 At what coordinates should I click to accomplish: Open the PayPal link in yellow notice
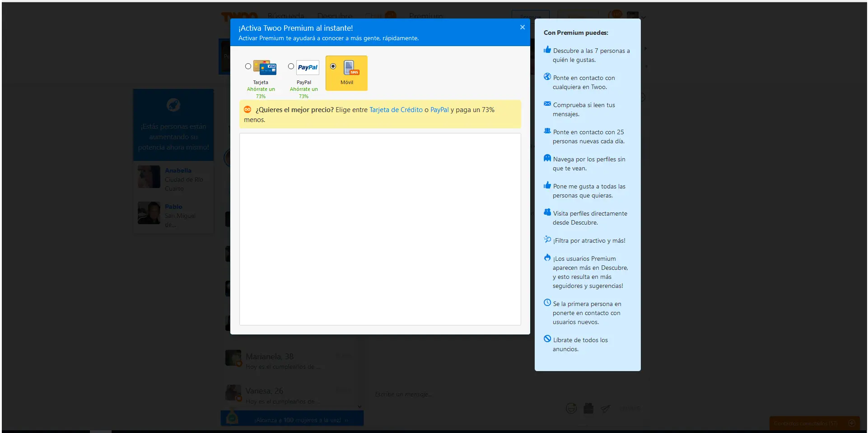439,110
